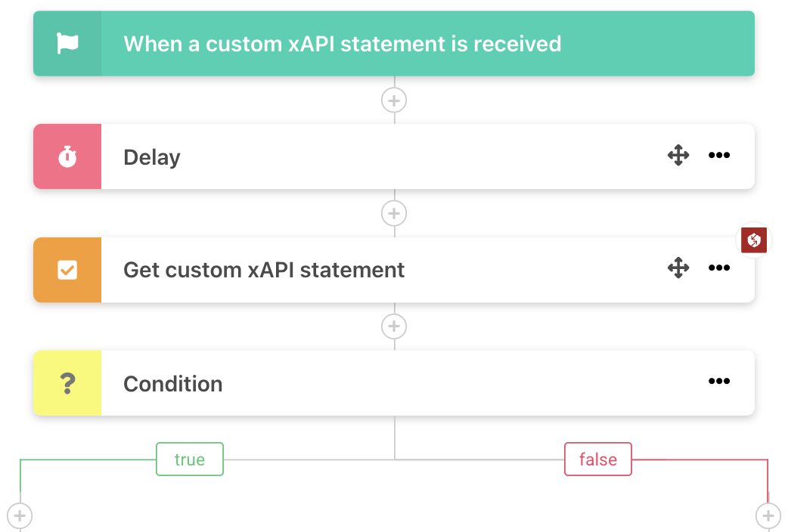788x532 pixels.
Task: Open the 'When a custom xAPI statement is received' trigger
Action: (x=342, y=44)
